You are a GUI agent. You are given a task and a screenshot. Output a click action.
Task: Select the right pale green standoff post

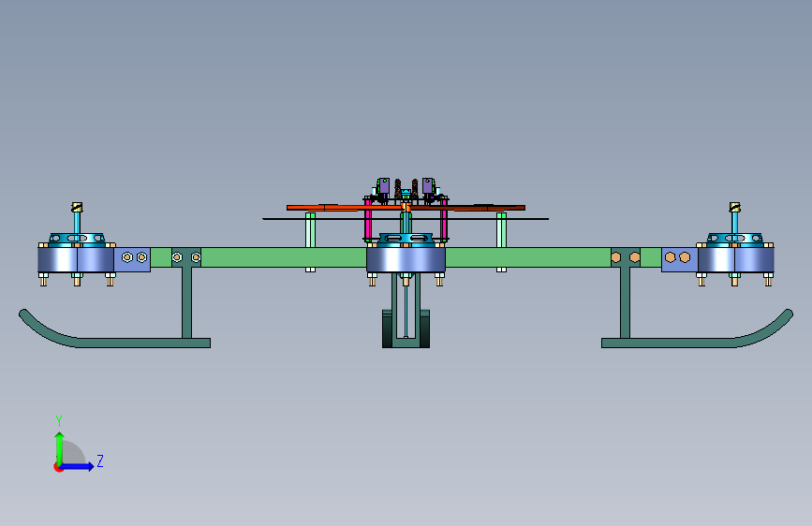point(501,230)
